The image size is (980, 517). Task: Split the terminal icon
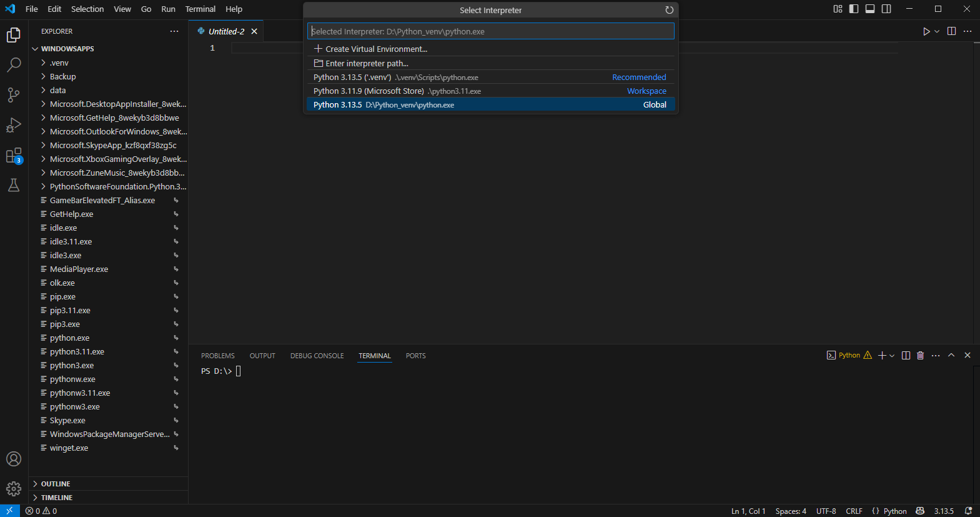[x=906, y=355]
